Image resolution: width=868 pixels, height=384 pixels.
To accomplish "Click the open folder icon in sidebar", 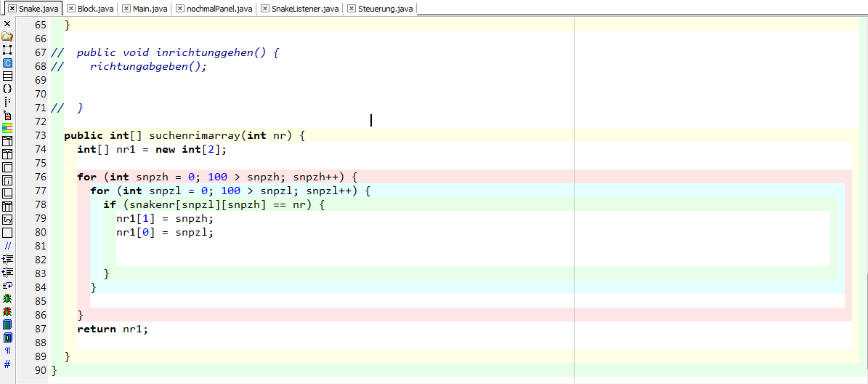I will tap(7, 37).
